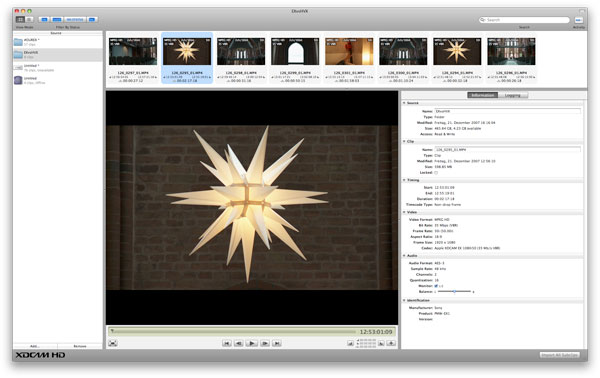Collapse the Audio section

404,255
